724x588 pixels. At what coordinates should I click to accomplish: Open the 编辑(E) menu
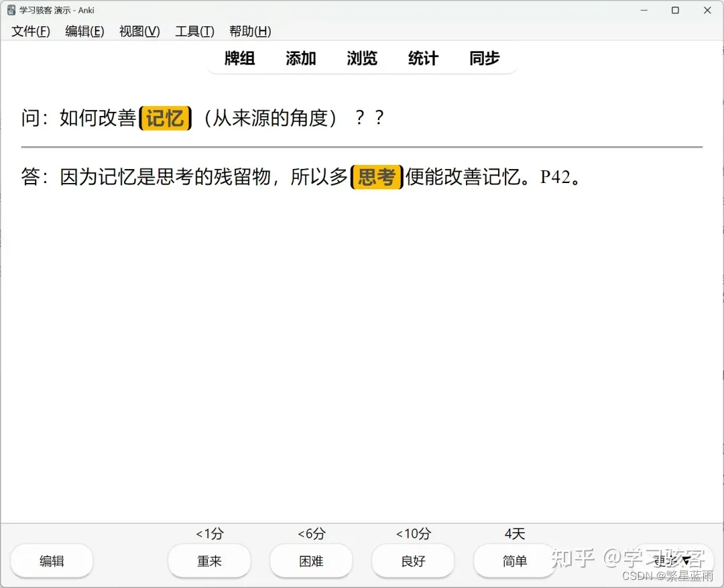[84, 31]
